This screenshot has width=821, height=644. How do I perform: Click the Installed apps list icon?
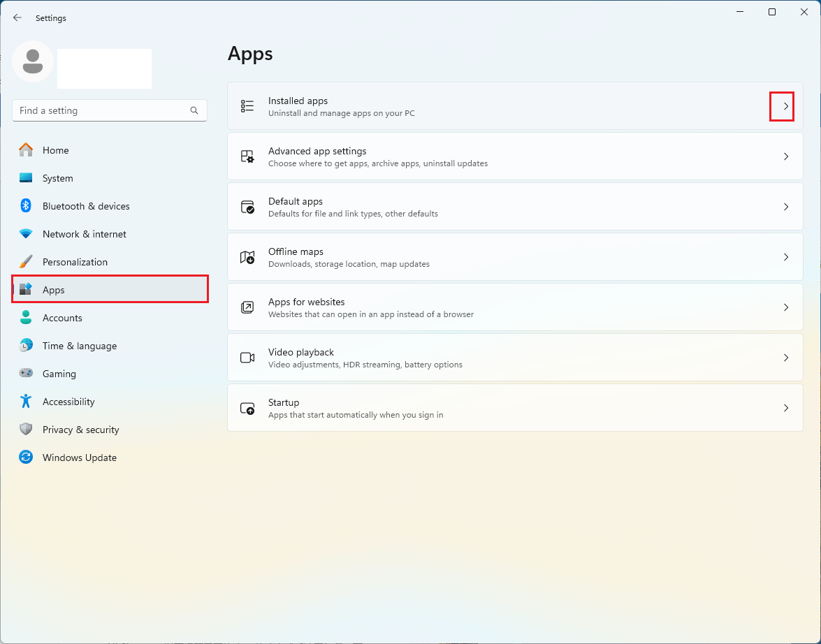click(247, 106)
